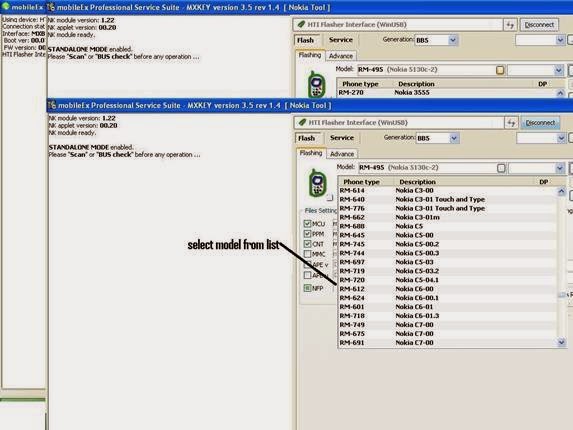The image size is (573, 430).
Task: Select RM-697 Nokia C5-03 row
Action: click(x=447, y=262)
